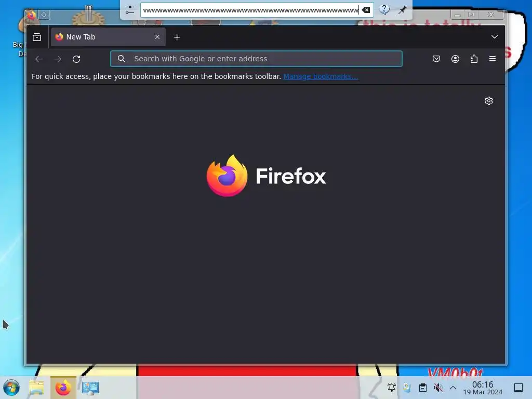Click the Firefox logo on new tab
The height and width of the screenshot is (399, 532).
[x=267, y=176]
